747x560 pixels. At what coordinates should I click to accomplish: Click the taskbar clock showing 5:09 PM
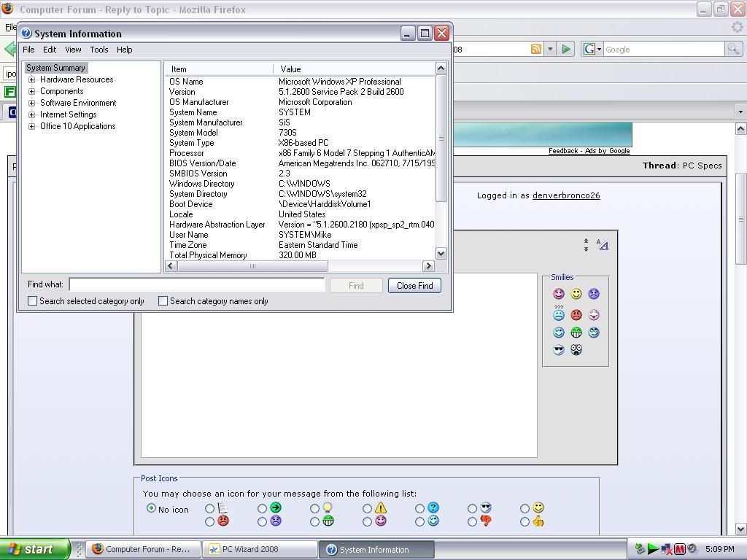(720, 549)
